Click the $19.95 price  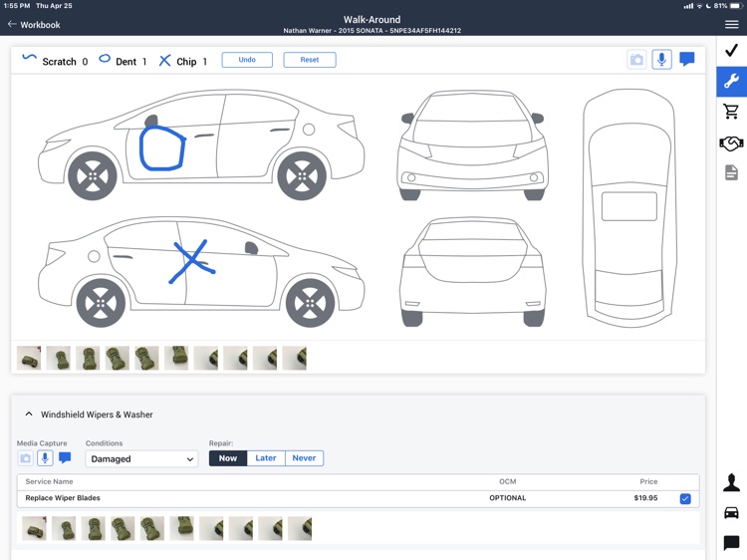coord(645,497)
